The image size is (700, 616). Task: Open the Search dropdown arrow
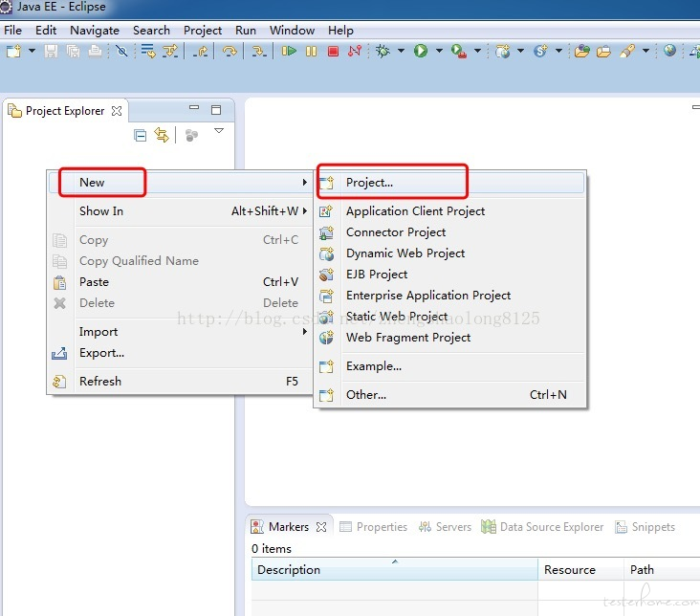pos(645,51)
